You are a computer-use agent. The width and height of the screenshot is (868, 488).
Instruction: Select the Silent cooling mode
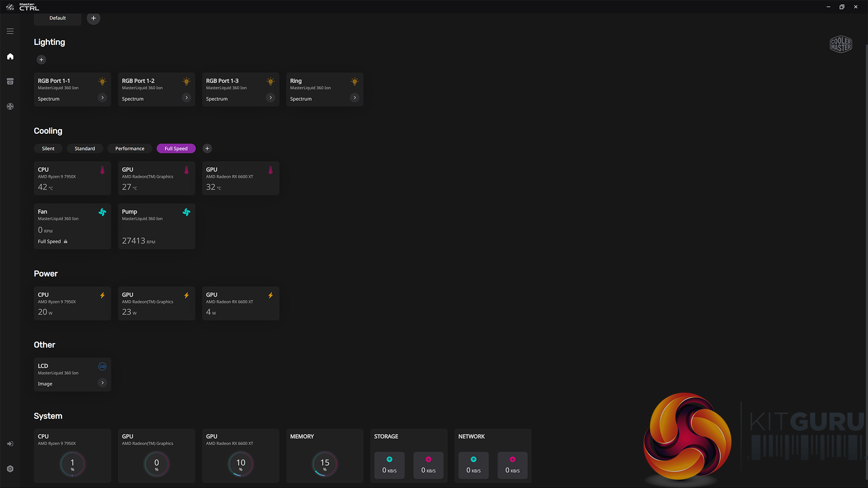(48, 149)
